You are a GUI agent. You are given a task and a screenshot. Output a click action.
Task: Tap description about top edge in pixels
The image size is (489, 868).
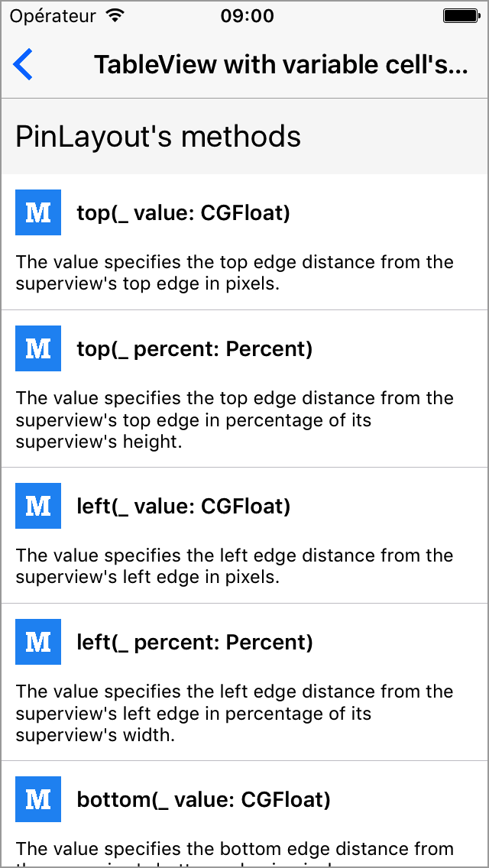point(235,272)
